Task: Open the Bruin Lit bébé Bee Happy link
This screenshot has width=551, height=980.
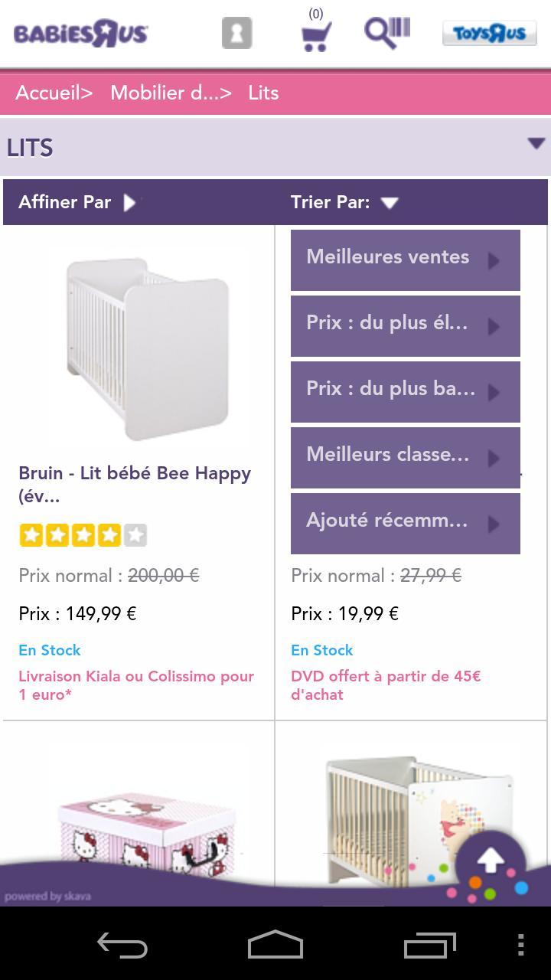Action: 135,484
